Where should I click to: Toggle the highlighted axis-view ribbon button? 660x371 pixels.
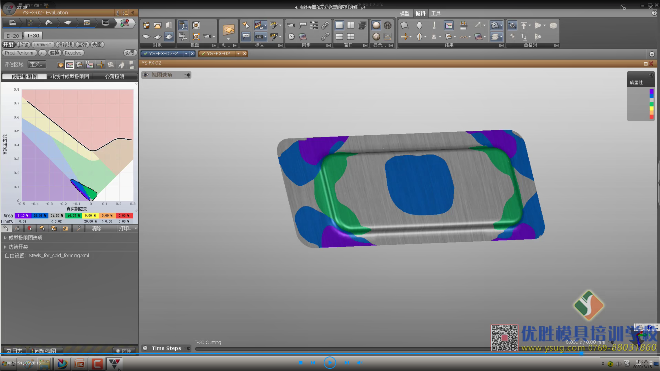coord(183,25)
